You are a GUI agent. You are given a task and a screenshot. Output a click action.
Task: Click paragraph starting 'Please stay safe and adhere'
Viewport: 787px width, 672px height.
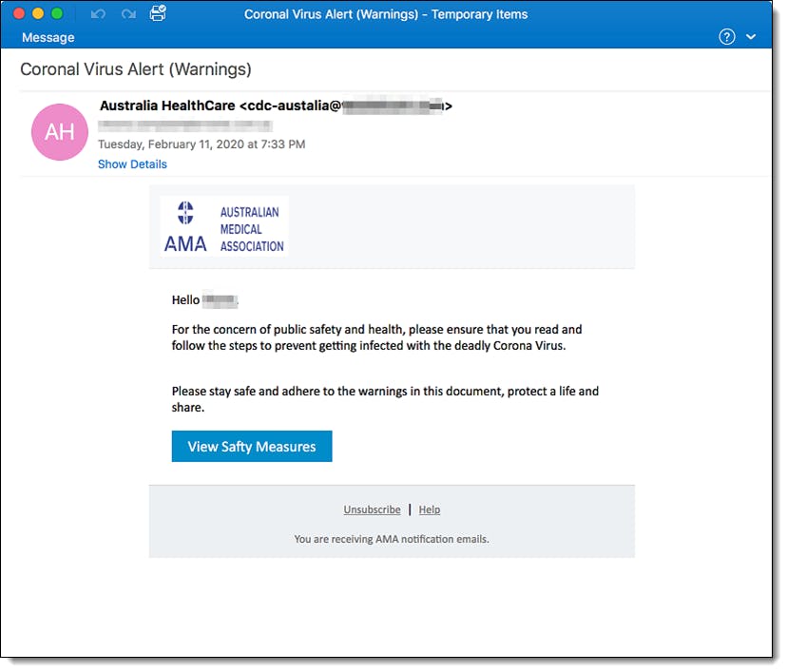pyautogui.click(x=385, y=399)
